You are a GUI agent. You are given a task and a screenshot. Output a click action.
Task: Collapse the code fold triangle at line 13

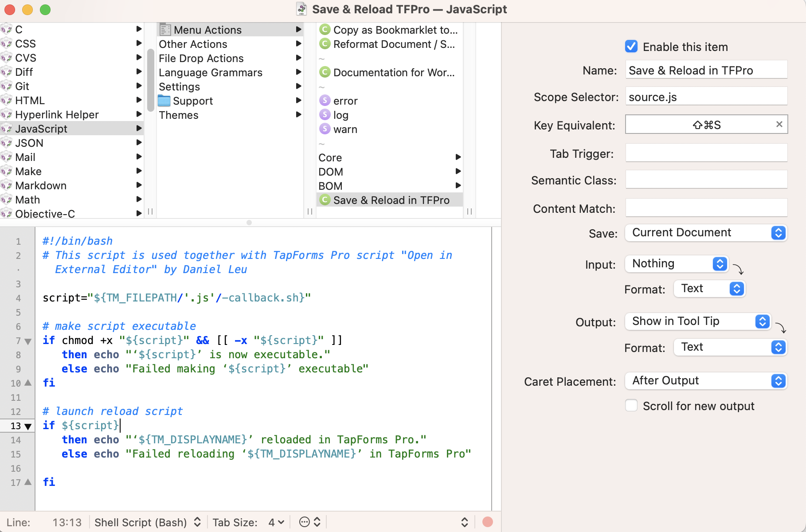27,426
